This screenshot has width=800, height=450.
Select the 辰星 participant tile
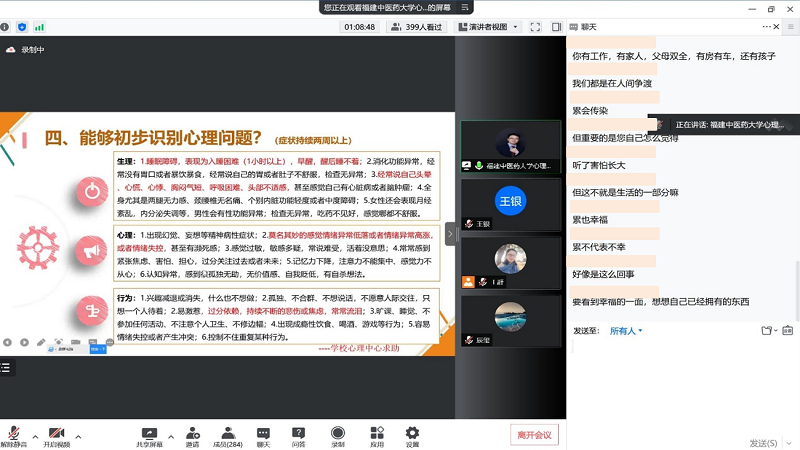coord(510,321)
